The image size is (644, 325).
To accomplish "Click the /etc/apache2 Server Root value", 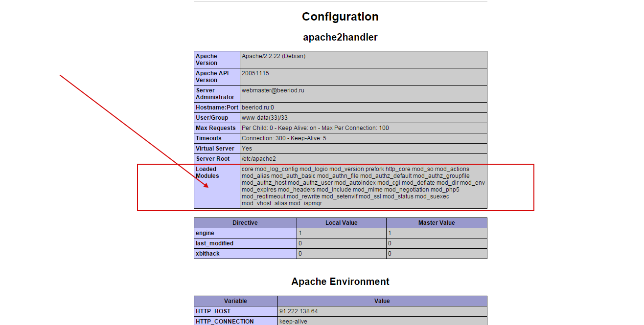I will [258, 159].
